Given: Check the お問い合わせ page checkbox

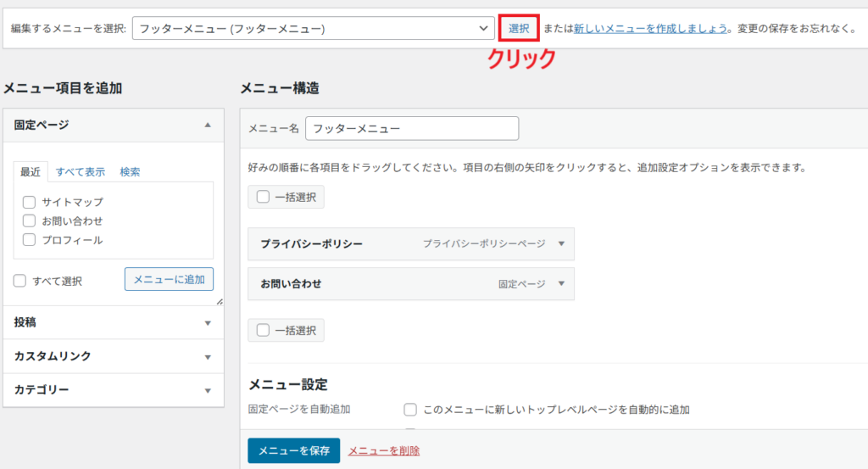Looking at the screenshot, I should [x=29, y=221].
